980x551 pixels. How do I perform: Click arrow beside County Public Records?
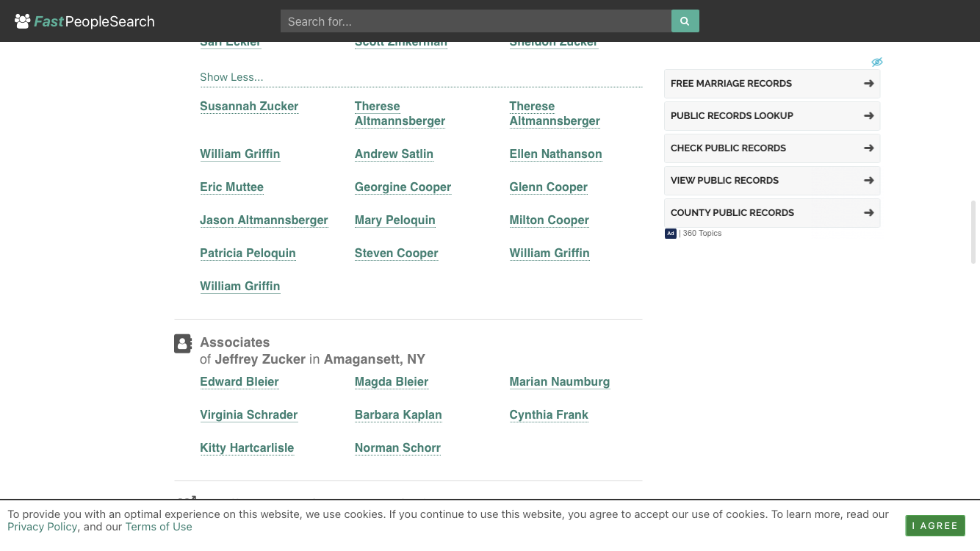pyautogui.click(x=868, y=212)
